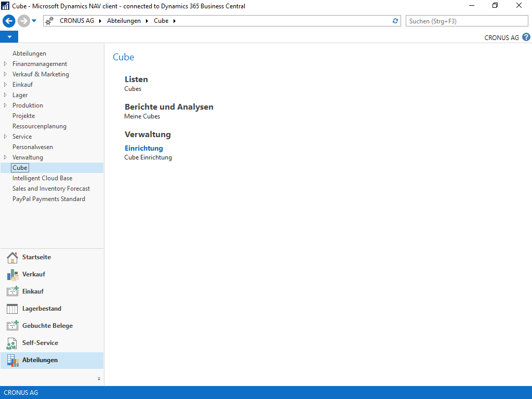
Task: Click the Verkauf chart icon
Action: pyautogui.click(x=12, y=275)
